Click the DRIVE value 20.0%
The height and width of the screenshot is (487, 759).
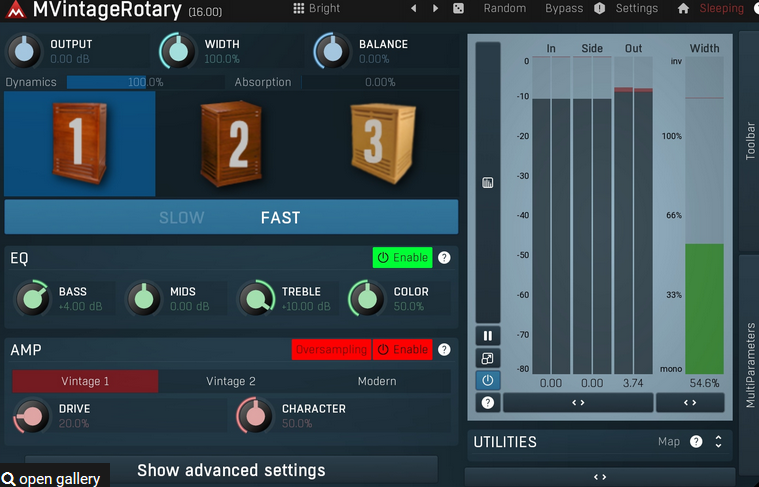pos(74,424)
